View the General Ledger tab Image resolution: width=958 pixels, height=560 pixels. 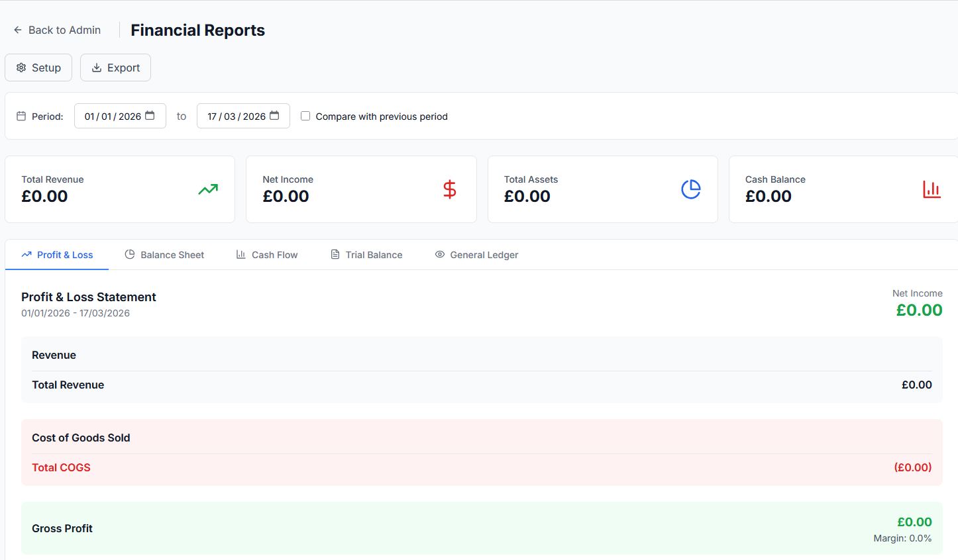(x=476, y=255)
